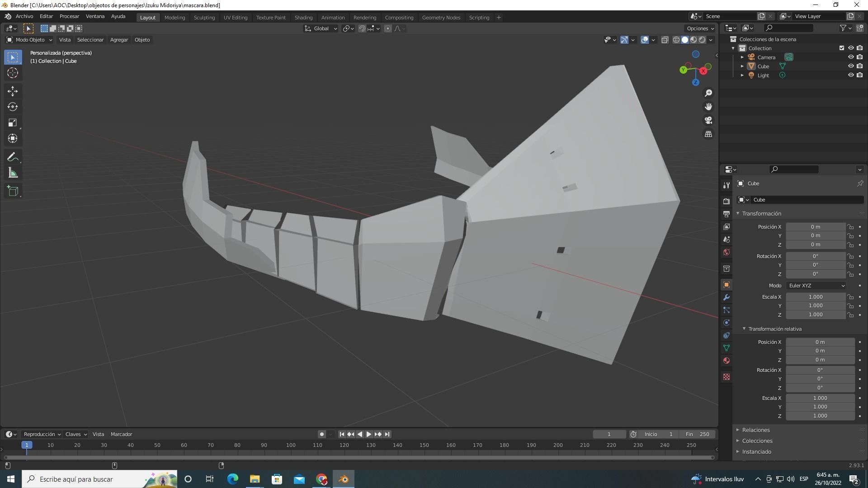Image resolution: width=868 pixels, height=488 pixels.
Task: Open the Material properties tab
Action: click(x=726, y=361)
